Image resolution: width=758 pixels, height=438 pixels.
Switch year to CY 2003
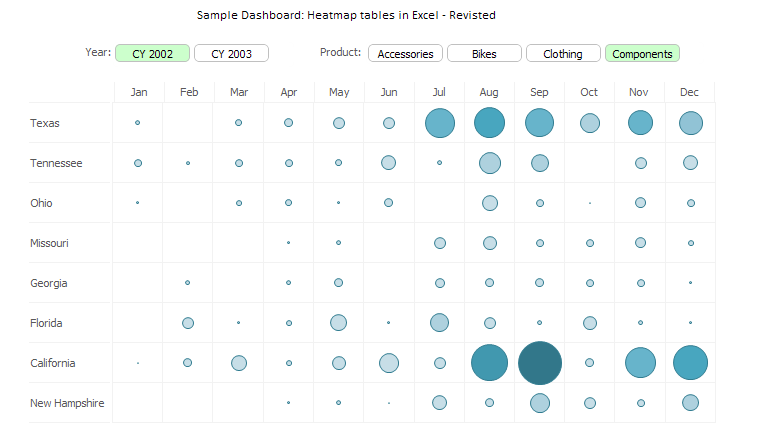[231, 53]
